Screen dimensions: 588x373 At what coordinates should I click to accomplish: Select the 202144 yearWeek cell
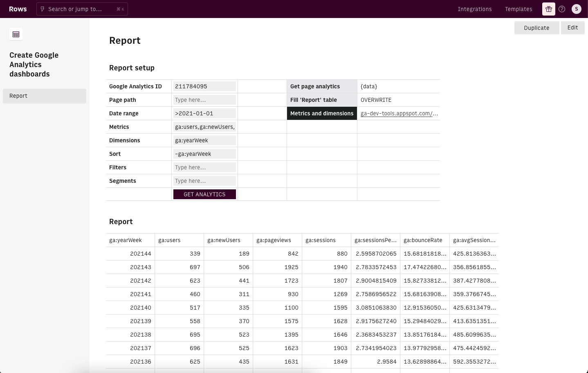[130, 254]
